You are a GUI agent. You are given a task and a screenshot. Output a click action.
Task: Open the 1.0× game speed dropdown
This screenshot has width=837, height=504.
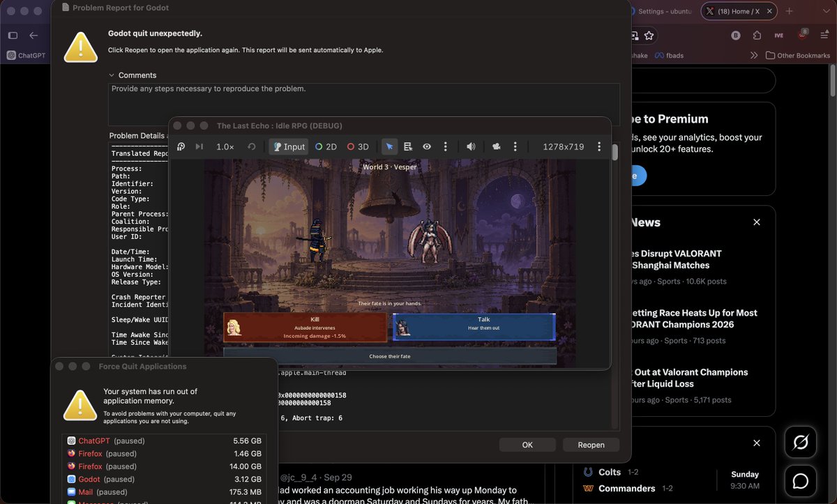(225, 146)
